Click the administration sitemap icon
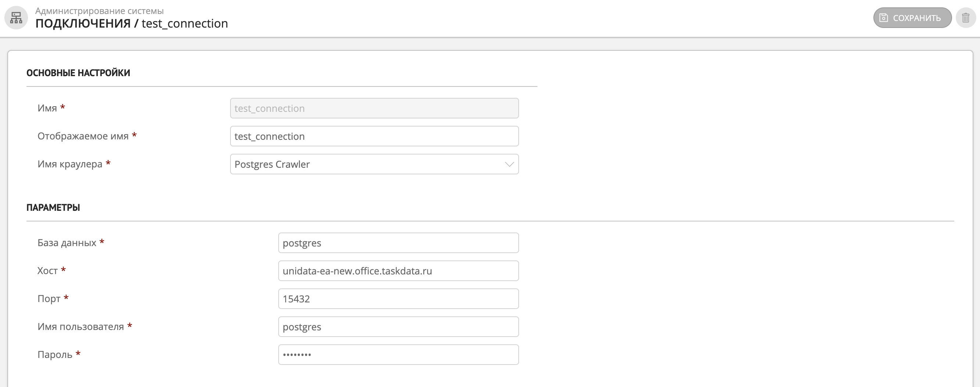Viewport: 980px width, 387px height. click(x=16, y=18)
